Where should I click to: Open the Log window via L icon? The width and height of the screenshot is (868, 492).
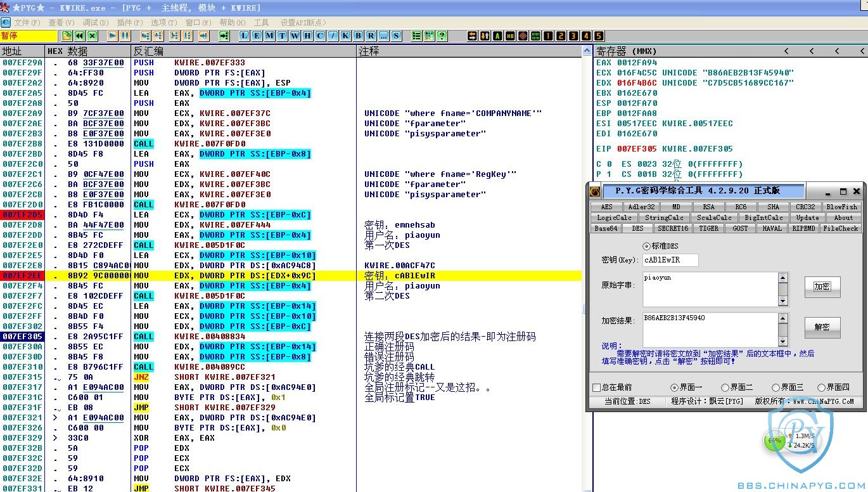pos(245,36)
